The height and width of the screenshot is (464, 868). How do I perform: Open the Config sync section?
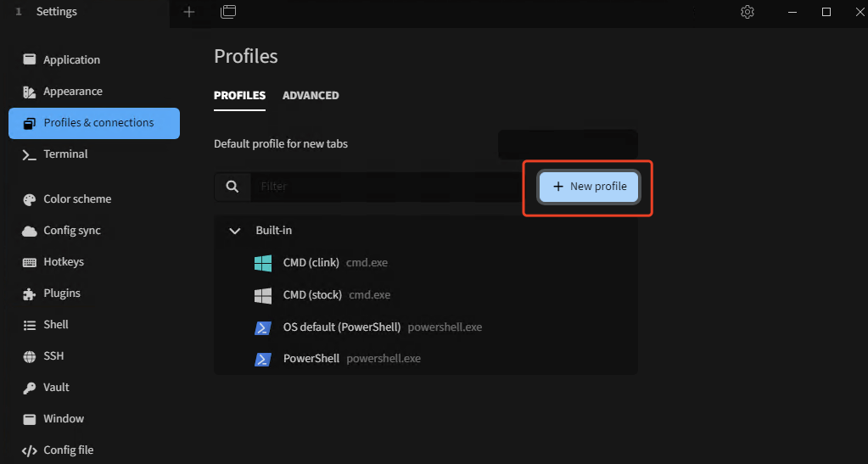tap(94, 231)
